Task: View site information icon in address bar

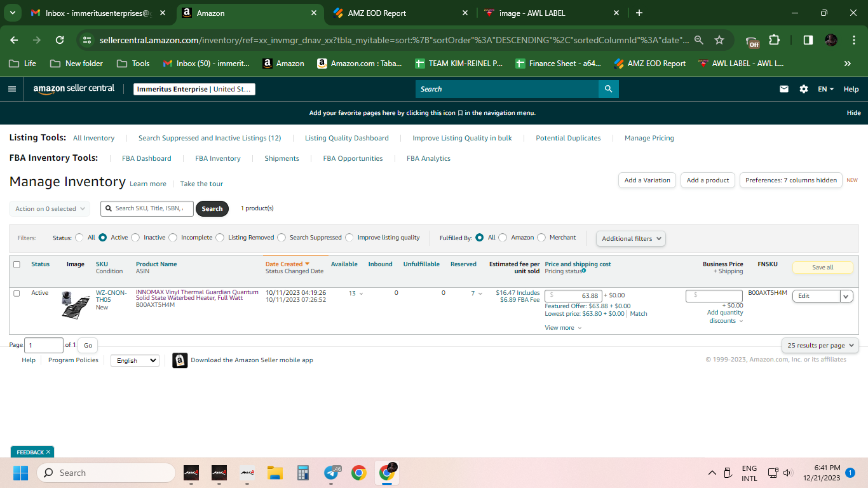Action: (x=88, y=40)
